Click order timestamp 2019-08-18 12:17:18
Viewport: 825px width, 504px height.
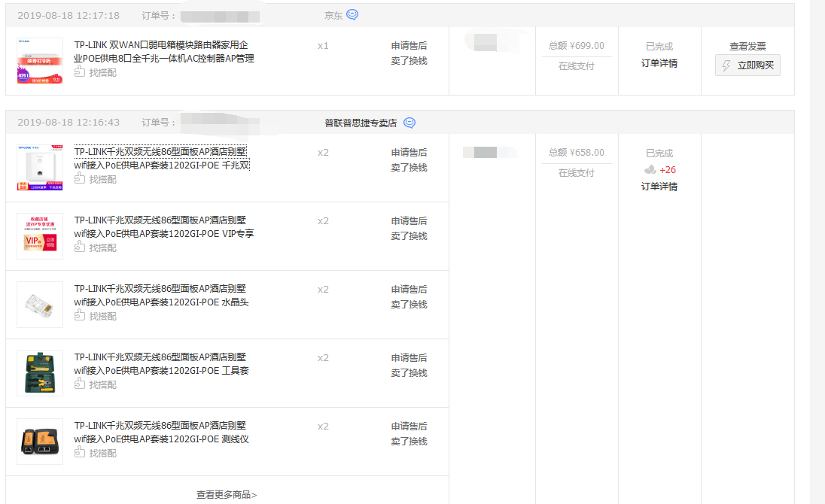(68, 15)
